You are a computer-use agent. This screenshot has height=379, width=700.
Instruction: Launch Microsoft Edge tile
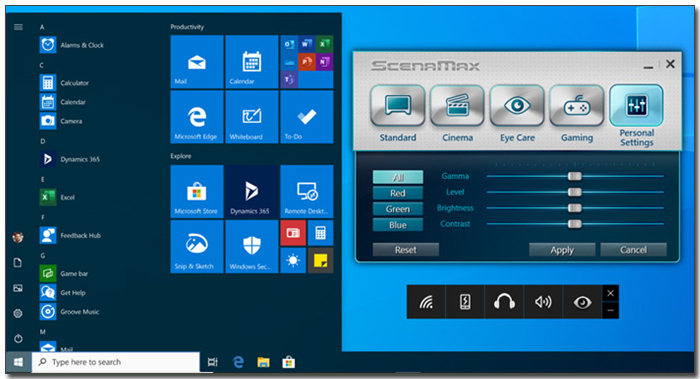point(197,117)
